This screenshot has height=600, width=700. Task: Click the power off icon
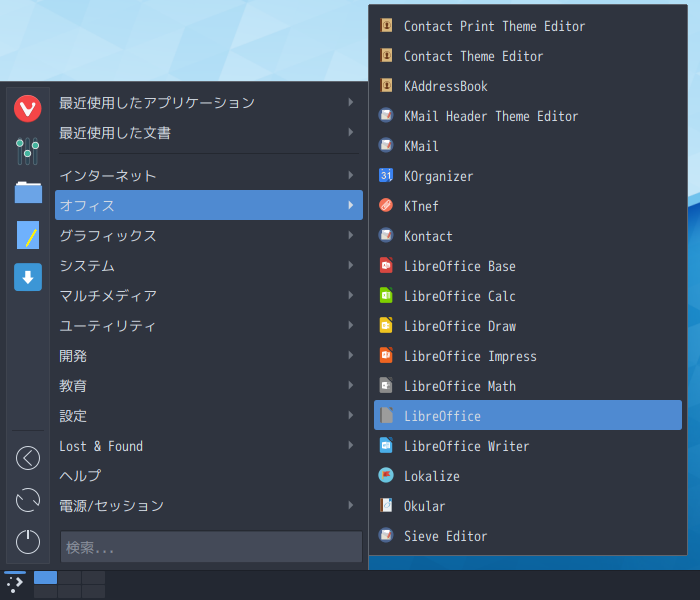pyautogui.click(x=28, y=542)
